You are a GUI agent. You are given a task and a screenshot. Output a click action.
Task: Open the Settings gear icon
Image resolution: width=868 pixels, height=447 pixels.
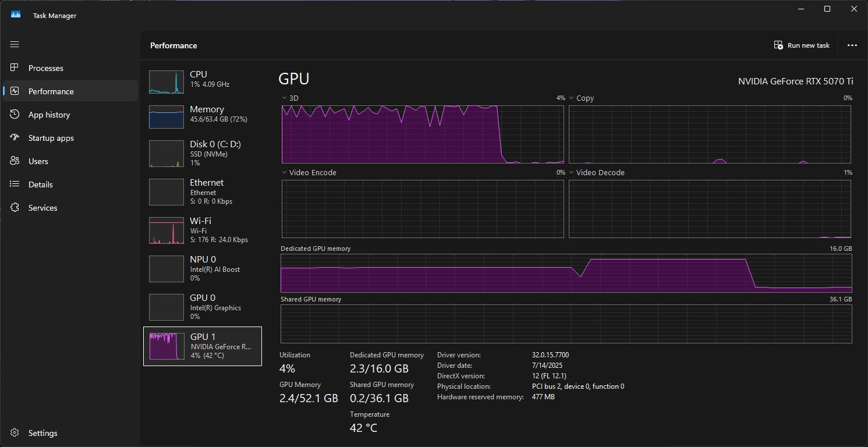point(15,433)
